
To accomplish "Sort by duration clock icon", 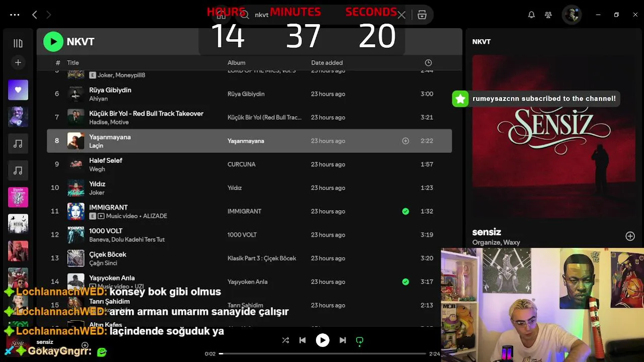I will [428, 63].
